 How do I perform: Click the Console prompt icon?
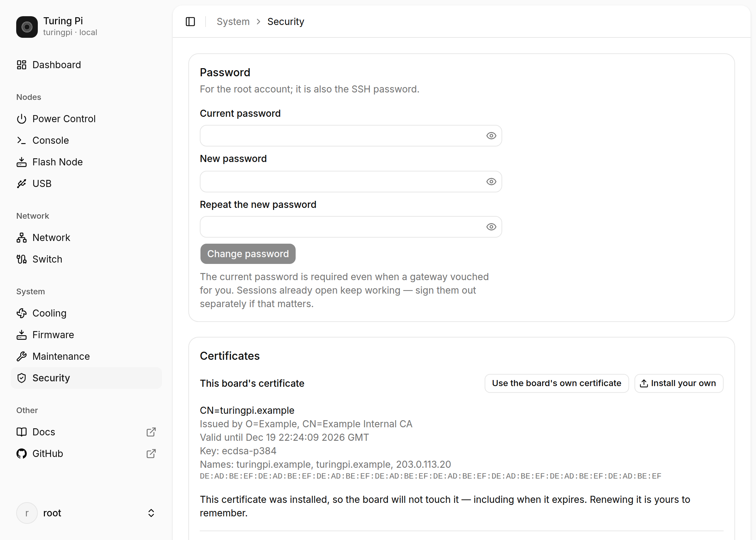coord(22,140)
